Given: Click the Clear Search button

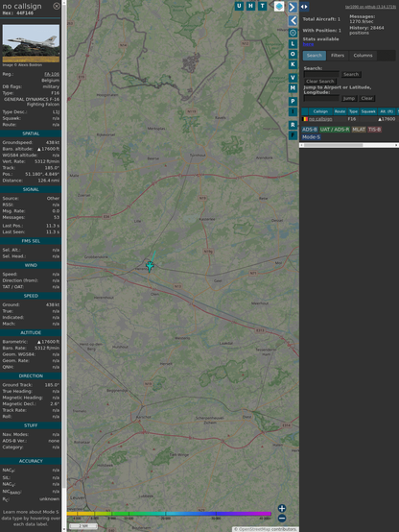Looking at the screenshot, I should (320, 82).
